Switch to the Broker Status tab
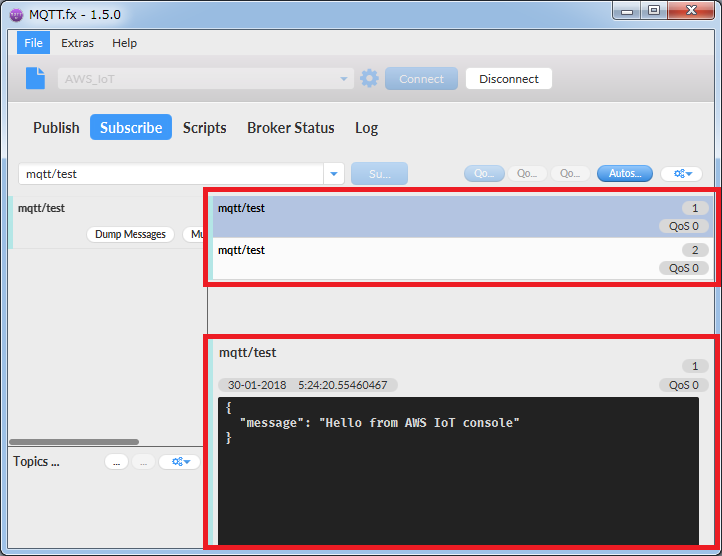Screen dimensions: 722x556 coord(290,128)
